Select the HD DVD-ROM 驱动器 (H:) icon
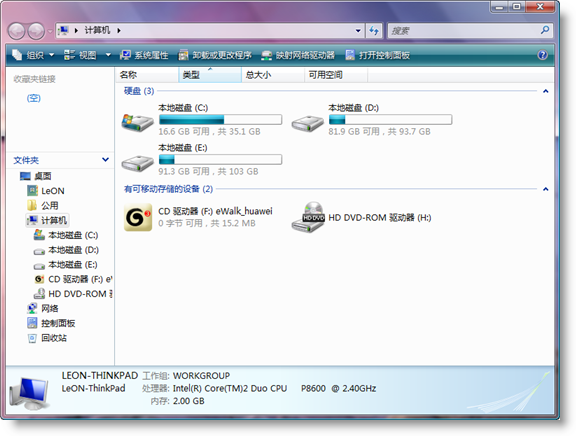Screen dimensions: 576x436 [x=308, y=217]
